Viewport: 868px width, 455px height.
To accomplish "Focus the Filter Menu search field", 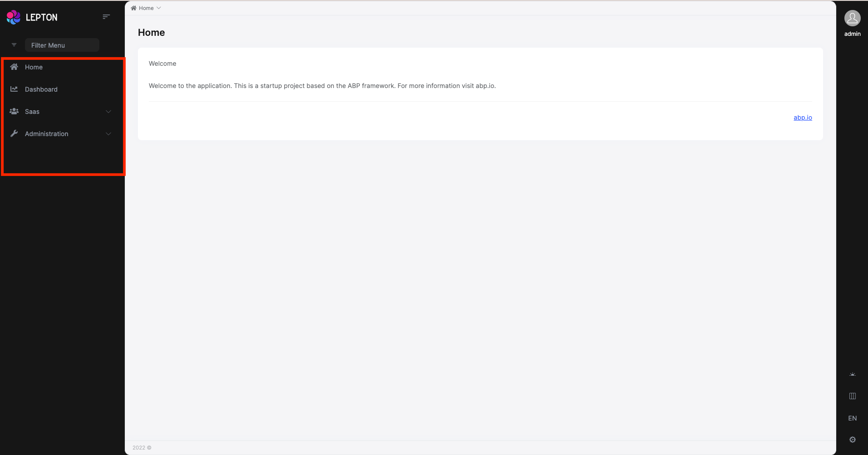I will click(x=62, y=45).
